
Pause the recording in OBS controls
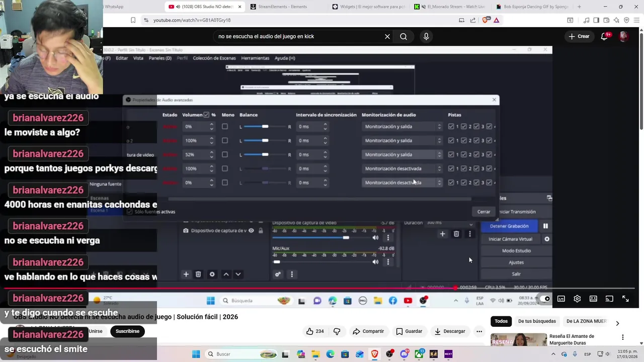pos(545,226)
